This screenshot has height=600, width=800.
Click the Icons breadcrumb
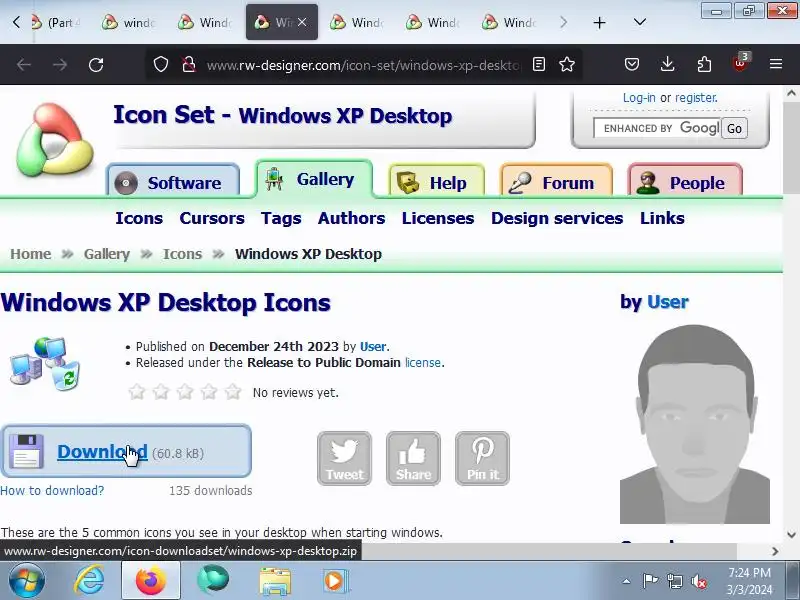182,254
